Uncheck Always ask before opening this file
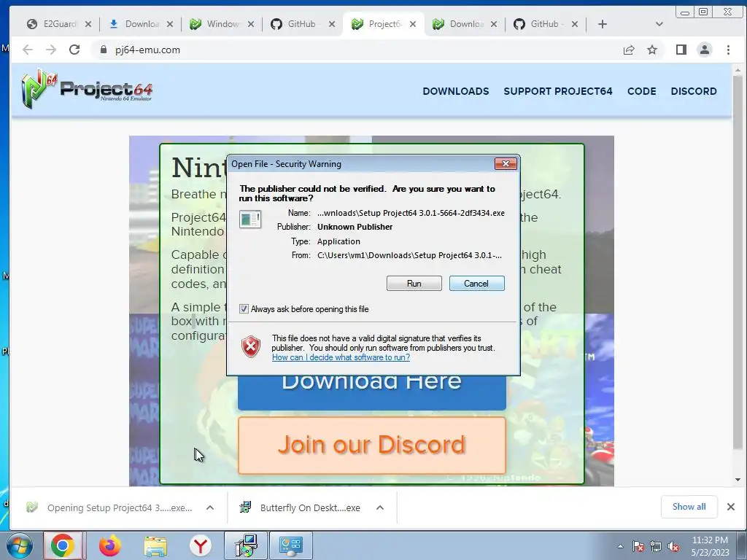The width and height of the screenshot is (747, 560). point(244,309)
